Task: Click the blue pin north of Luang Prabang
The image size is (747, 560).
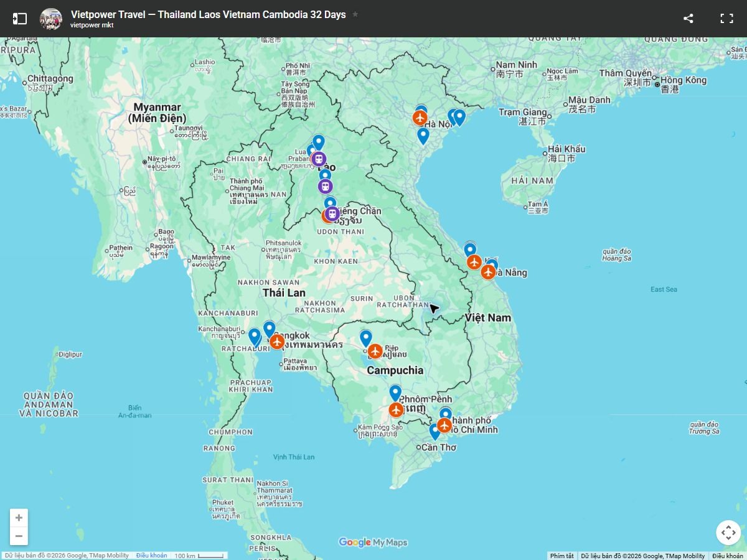Action: point(319,143)
